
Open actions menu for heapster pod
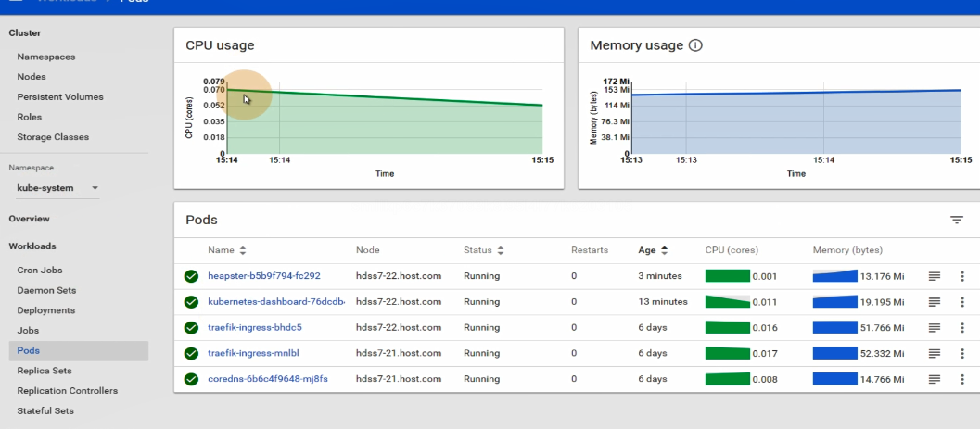[962, 276]
